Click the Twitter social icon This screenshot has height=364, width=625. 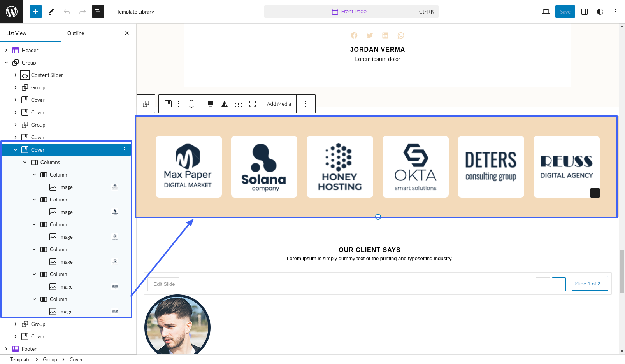(x=370, y=35)
